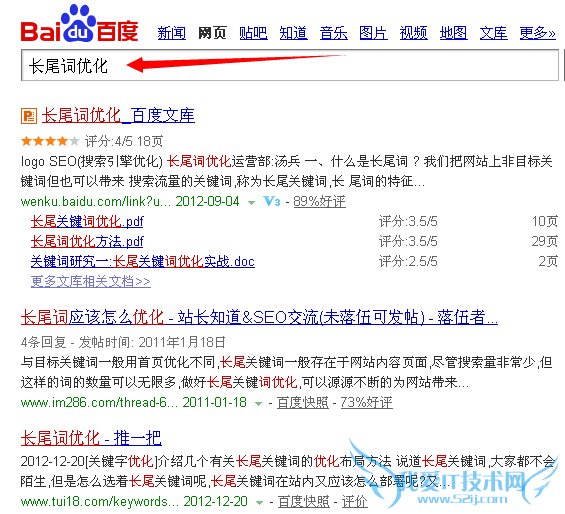
Task: Click the URL www.im286.com/thread-6...
Action: [x=99, y=402]
